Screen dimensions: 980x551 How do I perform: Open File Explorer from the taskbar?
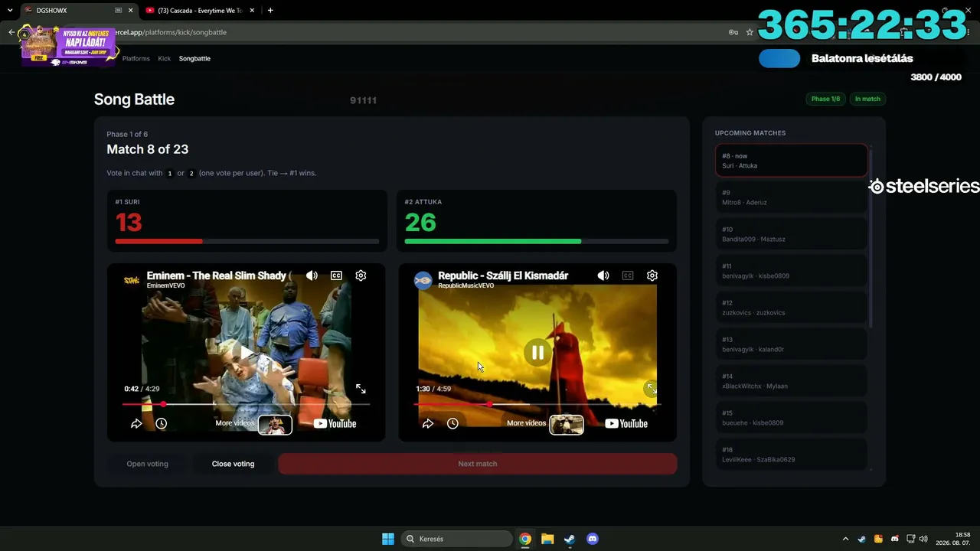547,539
